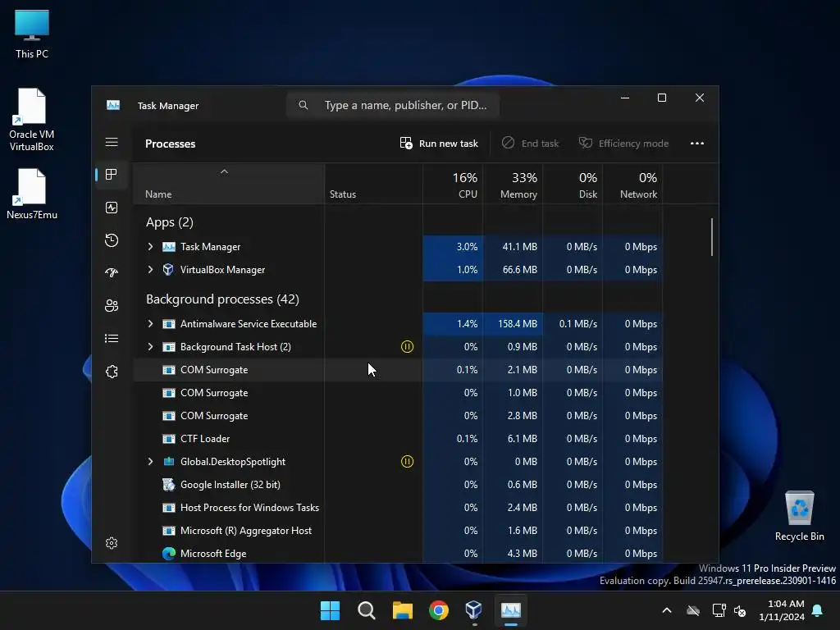Click the End task button
Viewport: 840px width, 630px height.
pos(531,143)
